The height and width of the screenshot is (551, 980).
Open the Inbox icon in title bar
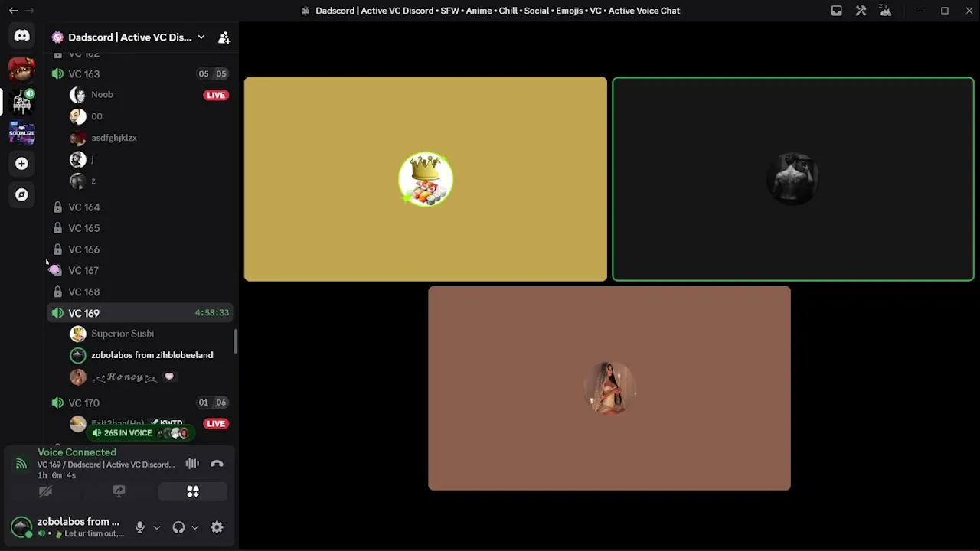pyautogui.click(x=837, y=11)
